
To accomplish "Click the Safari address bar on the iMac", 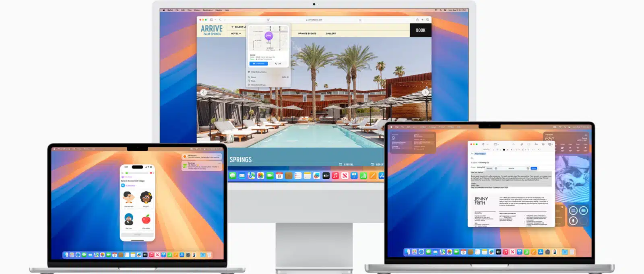I will (x=314, y=19).
